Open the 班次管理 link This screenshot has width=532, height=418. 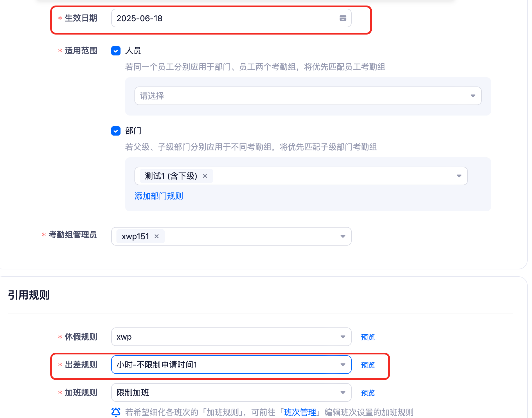(300, 412)
